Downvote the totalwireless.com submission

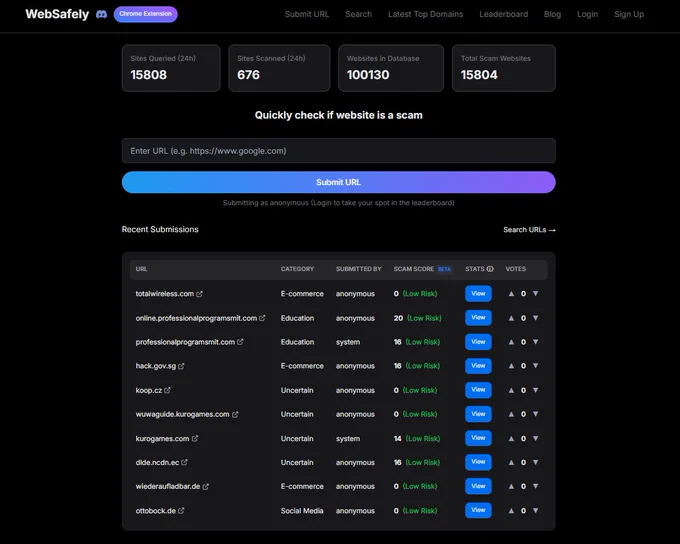coord(536,294)
